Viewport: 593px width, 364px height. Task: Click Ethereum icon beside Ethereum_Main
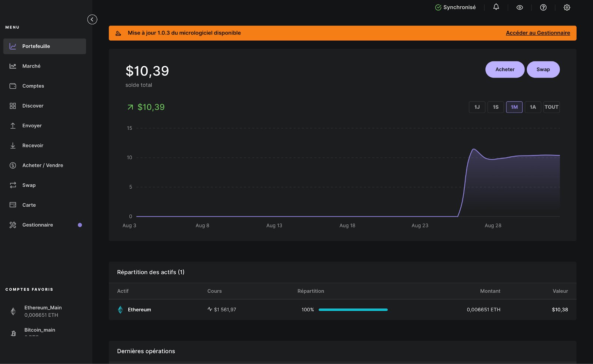point(13,311)
